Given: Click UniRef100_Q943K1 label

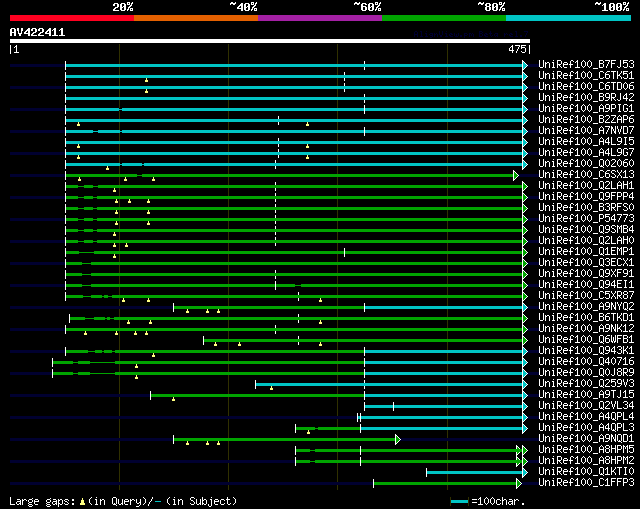Looking at the screenshot, I should point(586,351).
